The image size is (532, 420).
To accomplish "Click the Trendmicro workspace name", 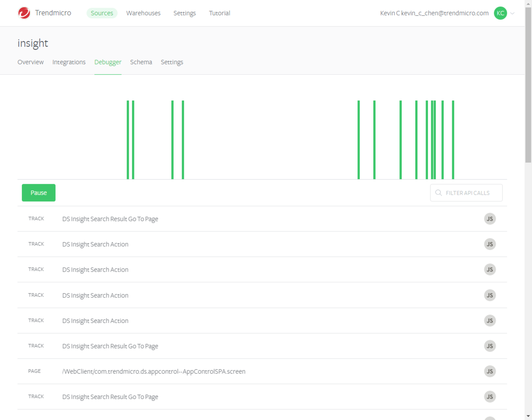I will 53,13.
